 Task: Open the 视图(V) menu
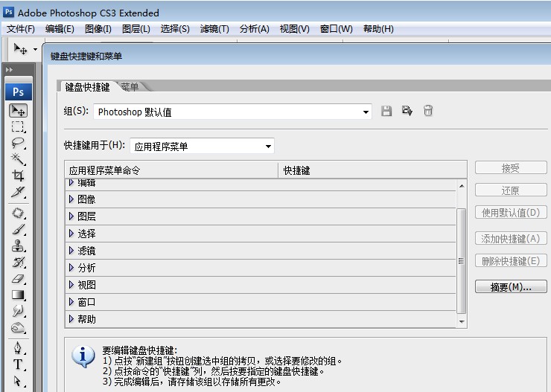[294, 29]
